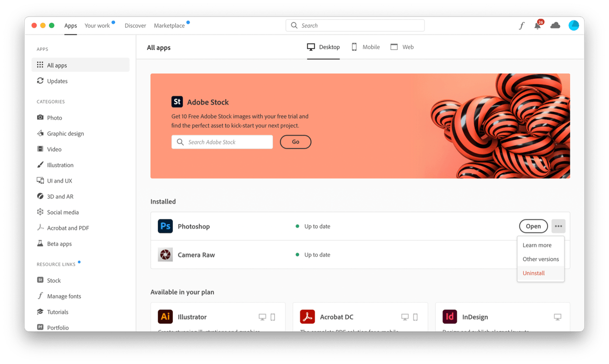
Task: Click the desktop icon on Illustrator card
Action: pos(262,317)
